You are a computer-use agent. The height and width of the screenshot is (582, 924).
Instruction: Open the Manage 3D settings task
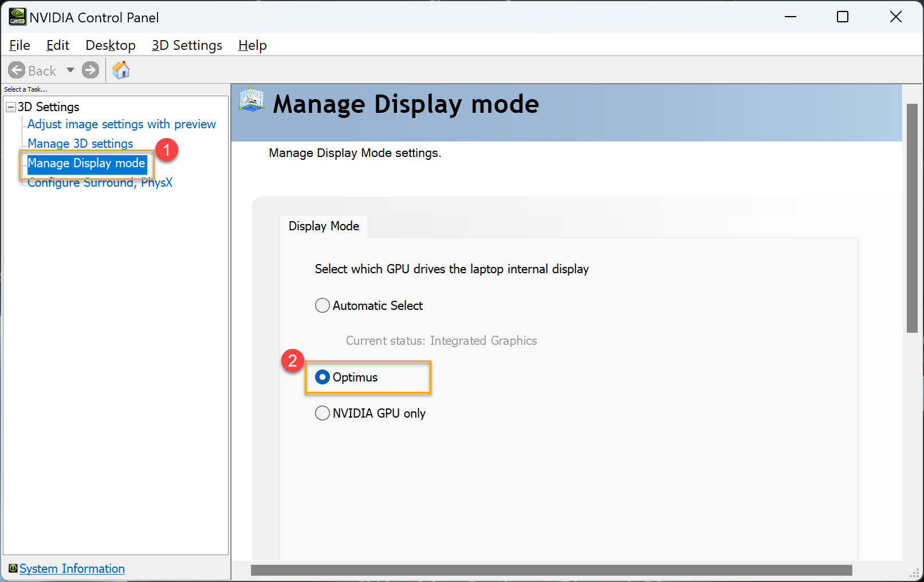tap(80, 144)
